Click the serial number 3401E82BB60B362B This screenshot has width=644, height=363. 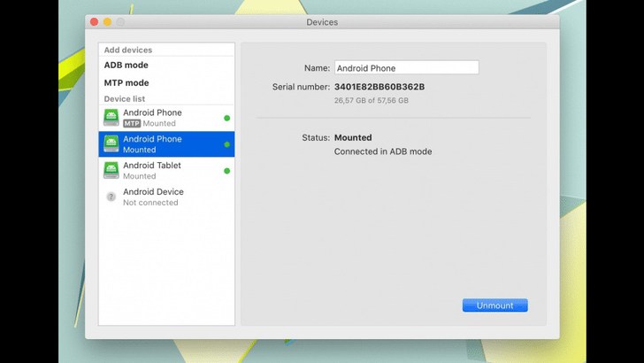coord(379,87)
